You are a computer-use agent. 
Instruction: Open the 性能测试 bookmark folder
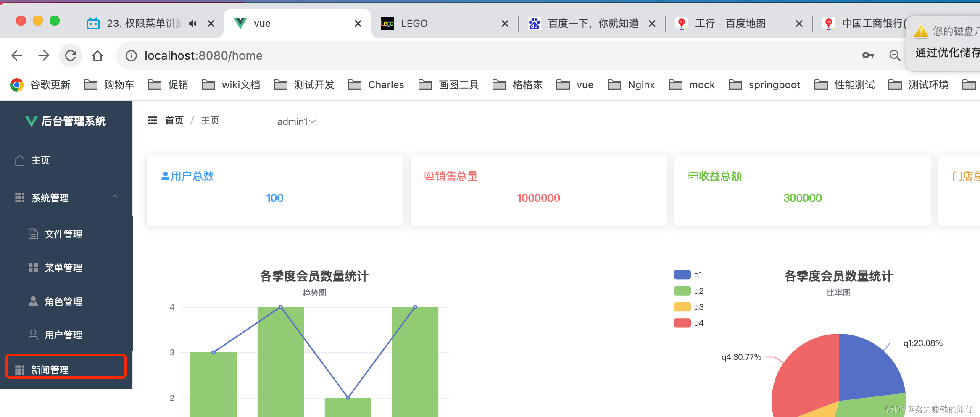click(845, 85)
